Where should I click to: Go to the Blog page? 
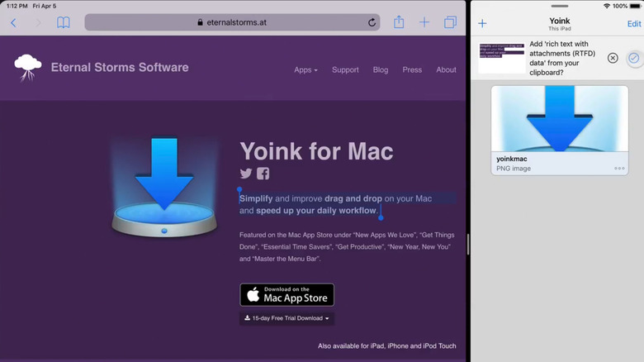pos(381,70)
